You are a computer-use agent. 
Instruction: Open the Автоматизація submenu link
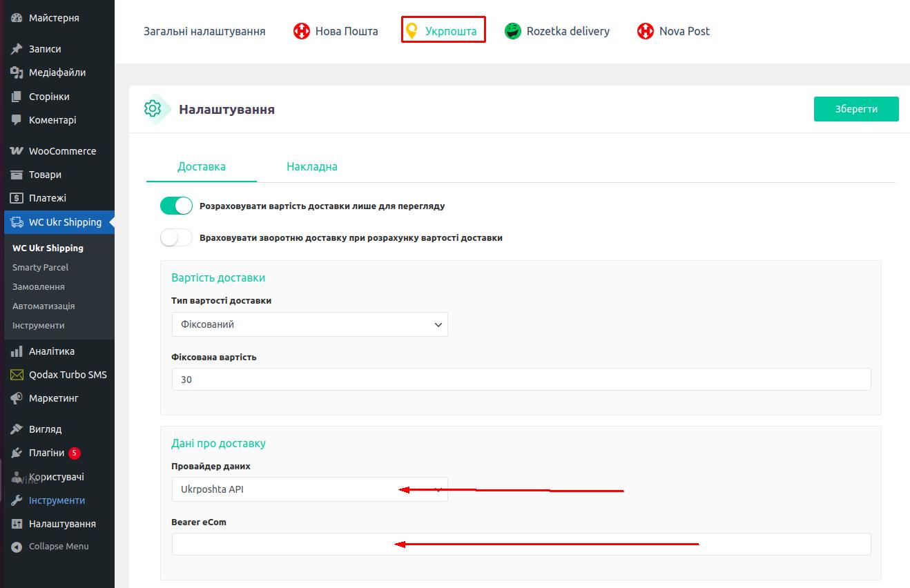pyautogui.click(x=43, y=306)
